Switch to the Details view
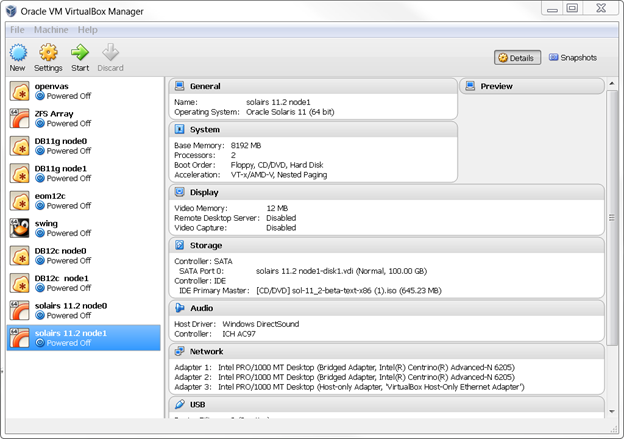This screenshot has width=624, height=439. click(517, 58)
